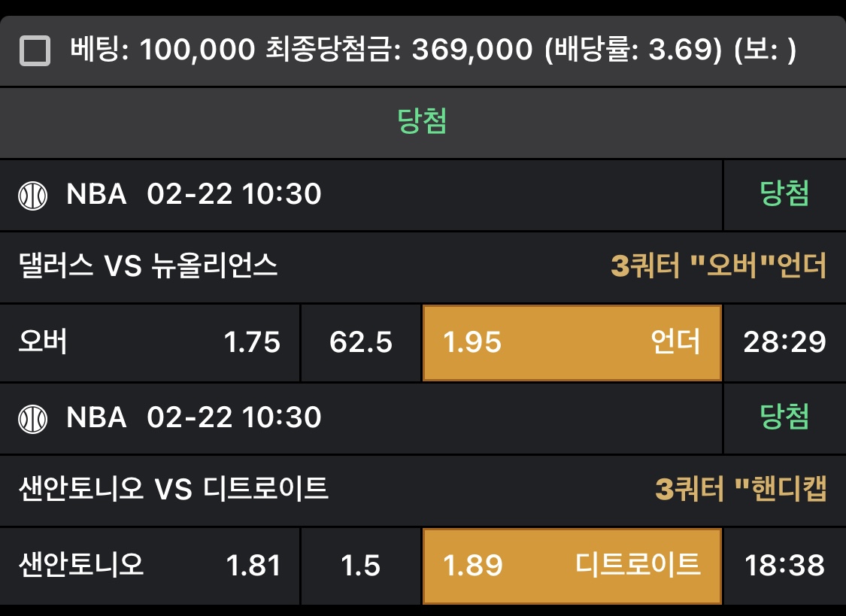846x616 pixels.
Task: Click the 18:38 quarter score
Action: [x=784, y=565]
